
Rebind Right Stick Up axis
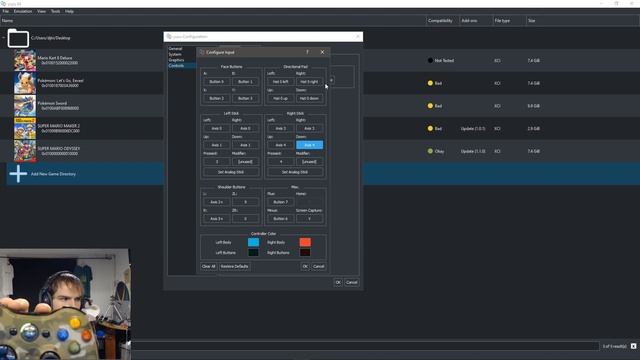(280, 145)
